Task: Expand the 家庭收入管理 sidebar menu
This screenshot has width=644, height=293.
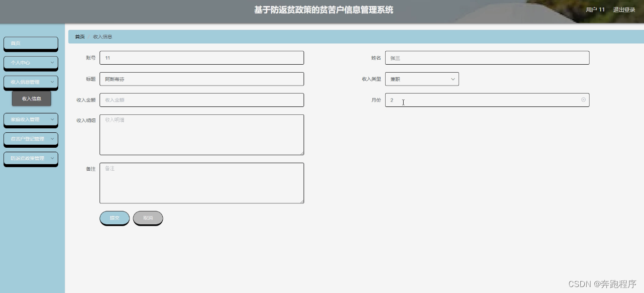Action: (31, 119)
